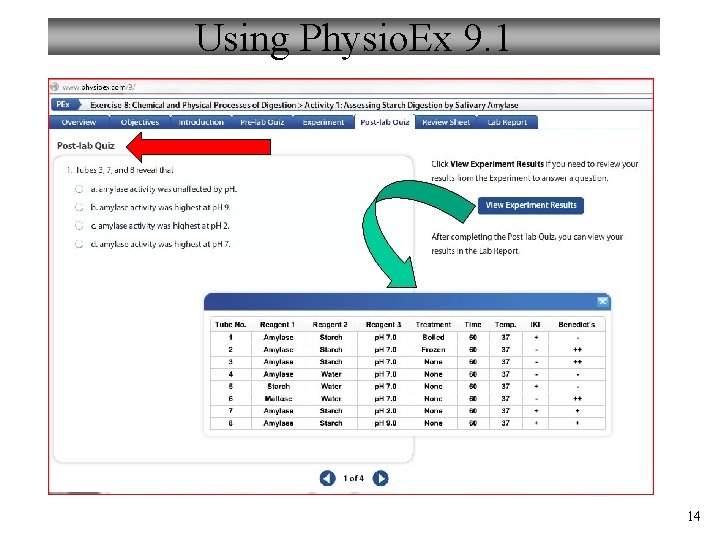The width and height of the screenshot is (720, 540).
Task: Click the globe icon in address bar
Action: click(x=55, y=87)
